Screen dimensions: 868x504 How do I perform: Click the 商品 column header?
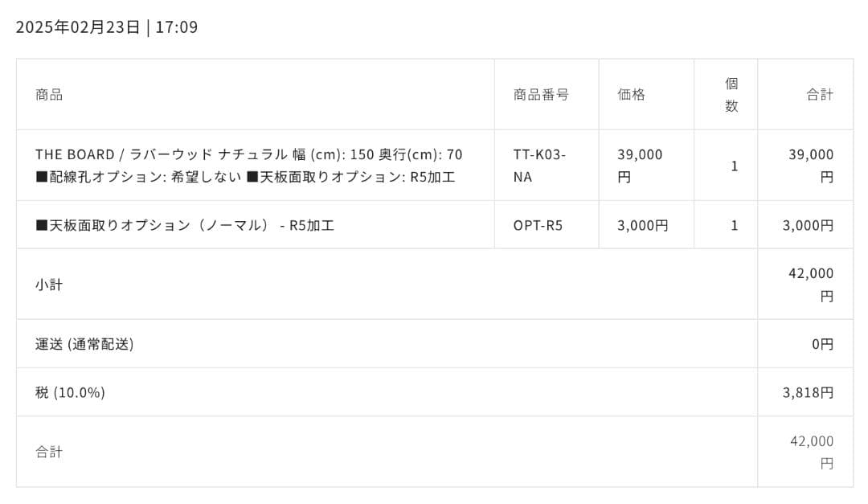[49, 94]
